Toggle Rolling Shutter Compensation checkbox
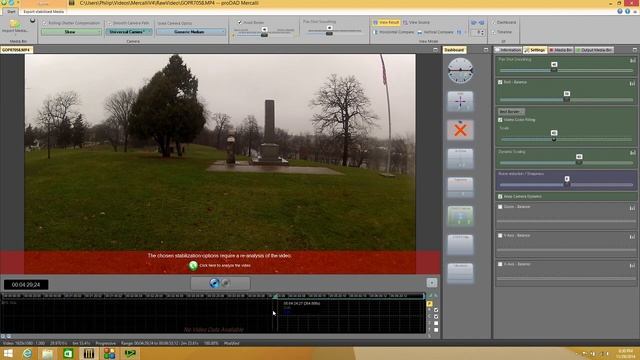 (44, 23)
